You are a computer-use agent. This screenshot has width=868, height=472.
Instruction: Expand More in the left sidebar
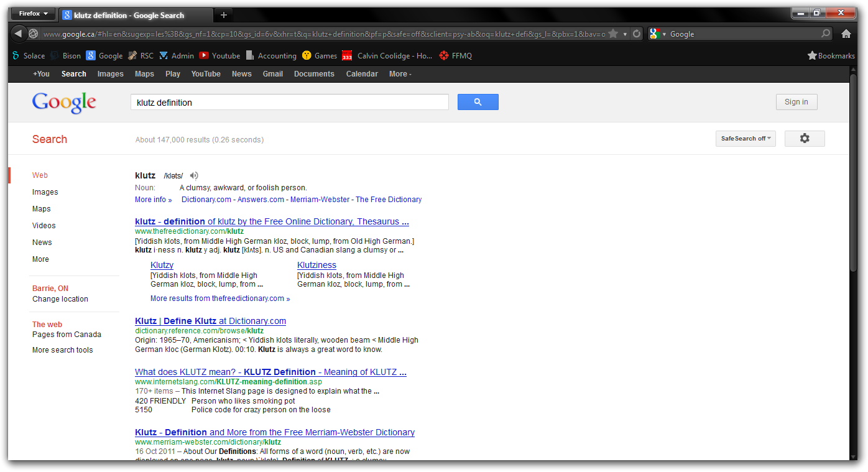(40, 259)
